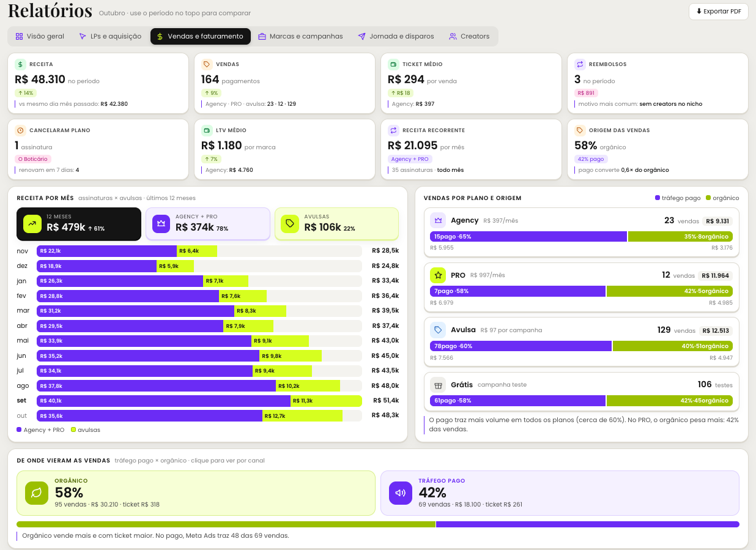Viewport: 756px width, 550px height.
Task: Open the Visão geral tab
Action: [40, 37]
